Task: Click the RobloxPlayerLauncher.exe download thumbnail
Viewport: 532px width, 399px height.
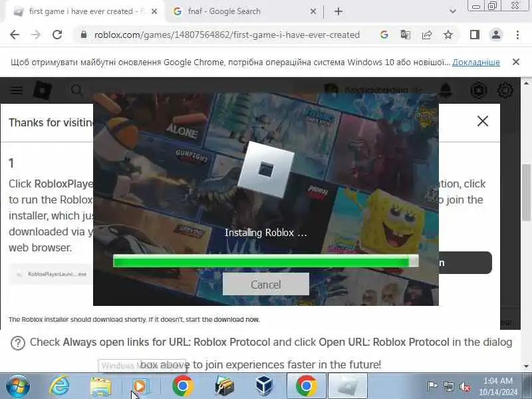Action: pos(51,274)
